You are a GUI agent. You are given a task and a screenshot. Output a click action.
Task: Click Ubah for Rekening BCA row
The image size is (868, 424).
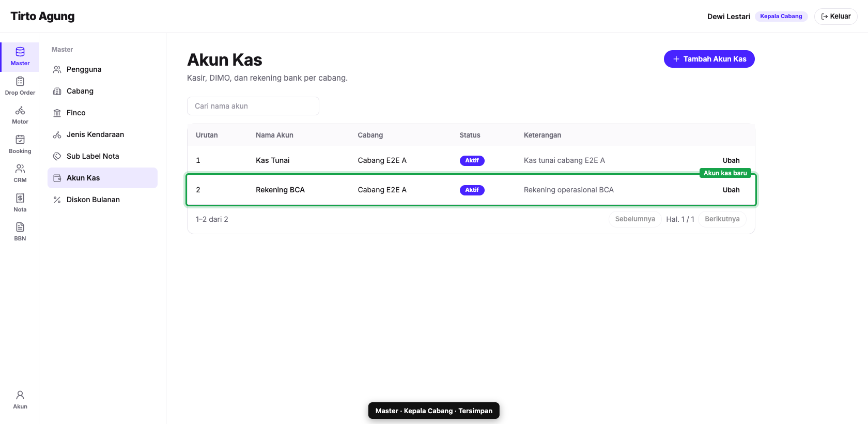[x=731, y=190]
